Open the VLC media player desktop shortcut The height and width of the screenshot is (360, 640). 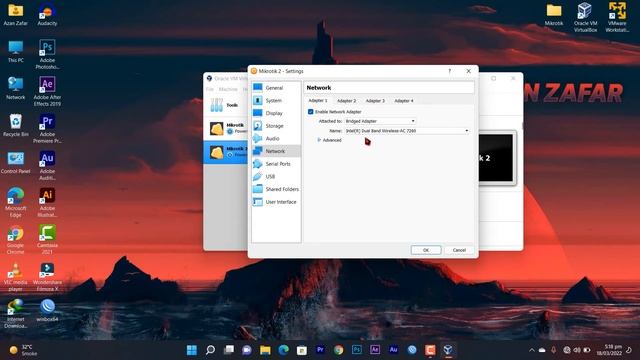16,277
